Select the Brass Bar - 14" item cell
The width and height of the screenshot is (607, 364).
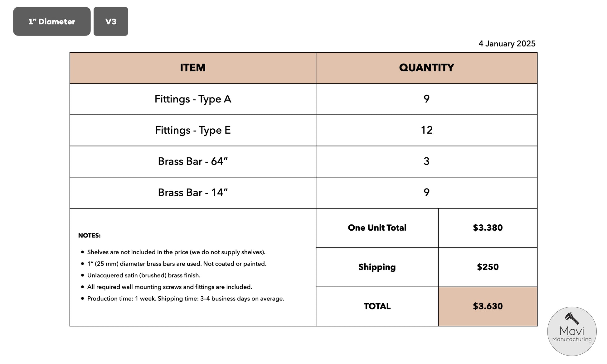193,193
